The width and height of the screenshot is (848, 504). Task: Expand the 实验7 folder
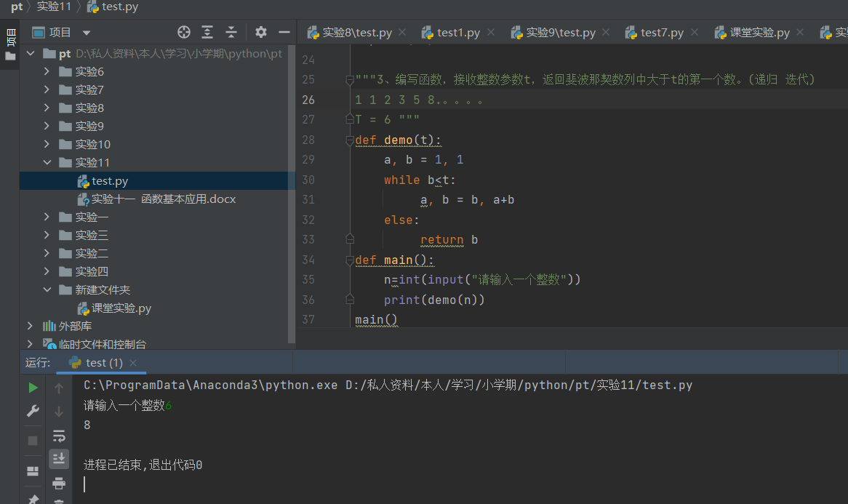pyautogui.click(x=47, y=89)
